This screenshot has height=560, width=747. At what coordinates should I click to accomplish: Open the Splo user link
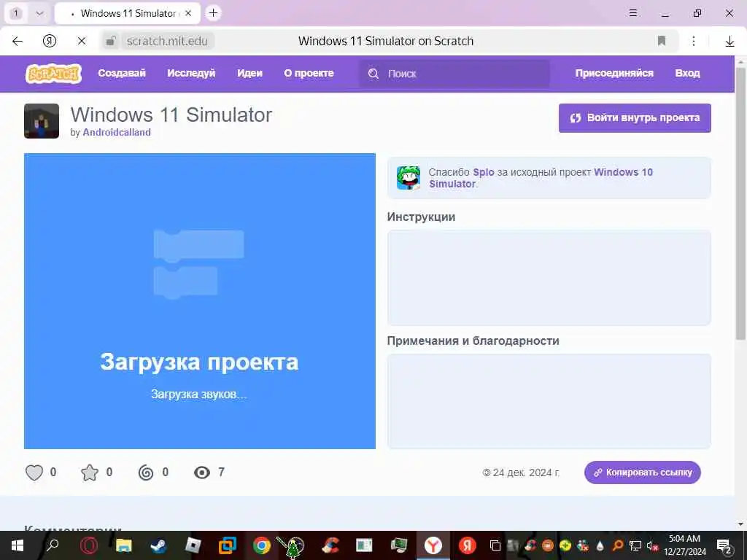pos(484,172)
